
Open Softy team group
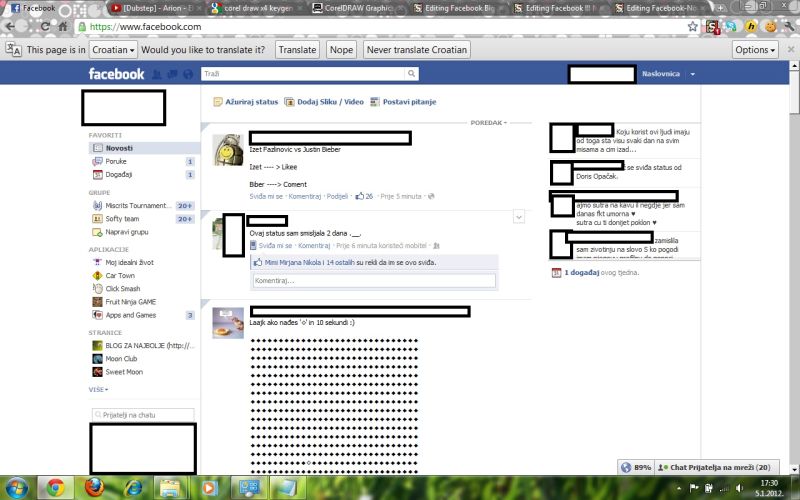122,219
